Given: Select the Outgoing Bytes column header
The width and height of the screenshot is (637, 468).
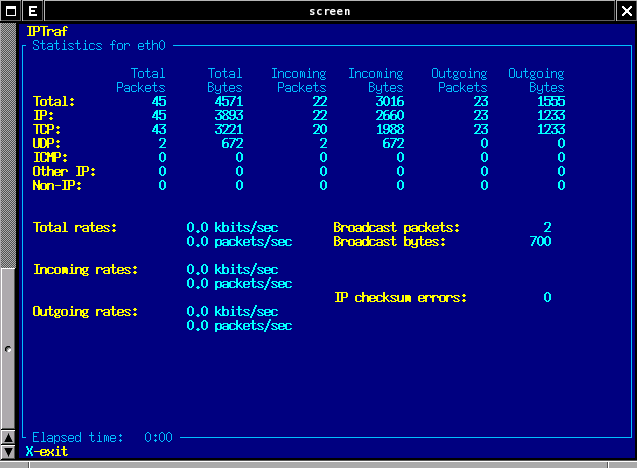Looking at the screenshot, I should (536, 80).
